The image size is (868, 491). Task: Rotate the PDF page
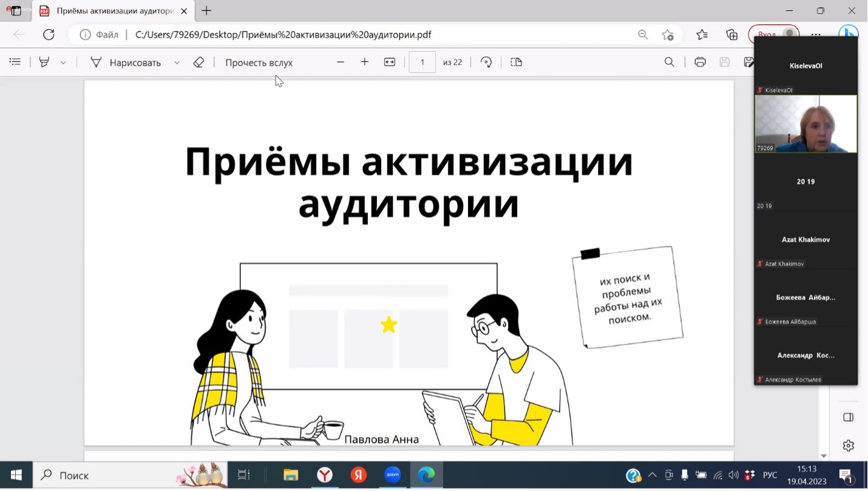[x=486, y=62]
